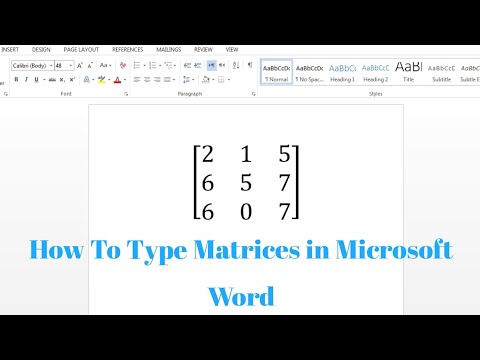Toggle Superscript formatting
The height and width of the screenshot is (360, 480).
coord(72,80)
